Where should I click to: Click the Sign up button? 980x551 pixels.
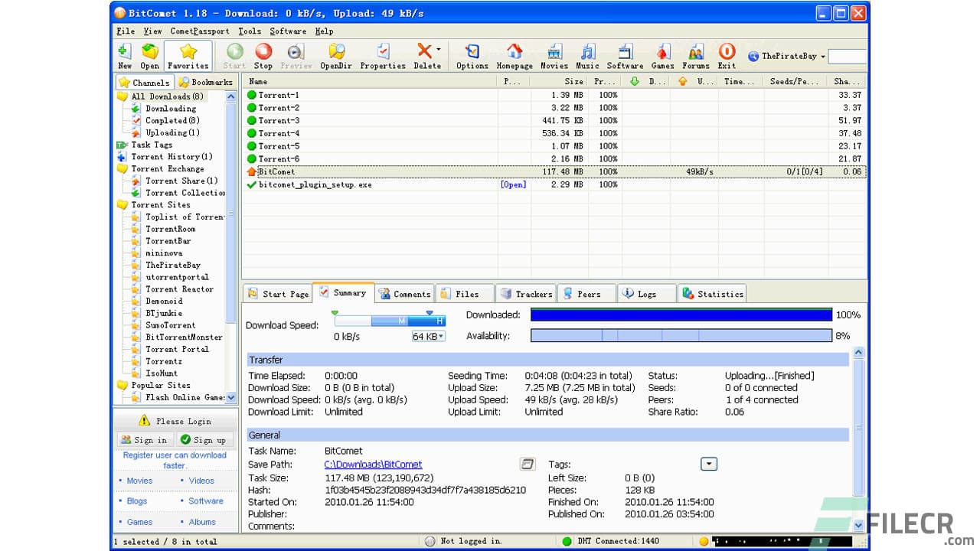[204, 440]
